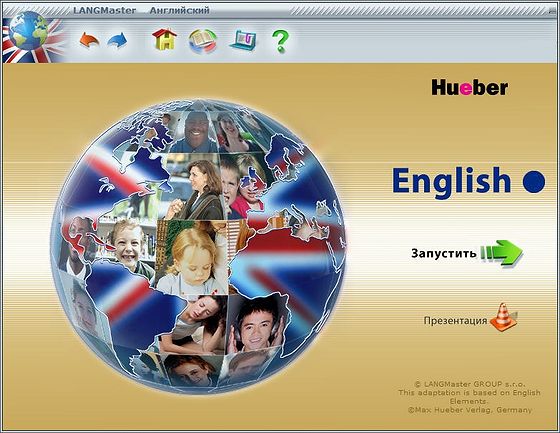
Task: Go back with the orange arrow
Action: (89, 40)
